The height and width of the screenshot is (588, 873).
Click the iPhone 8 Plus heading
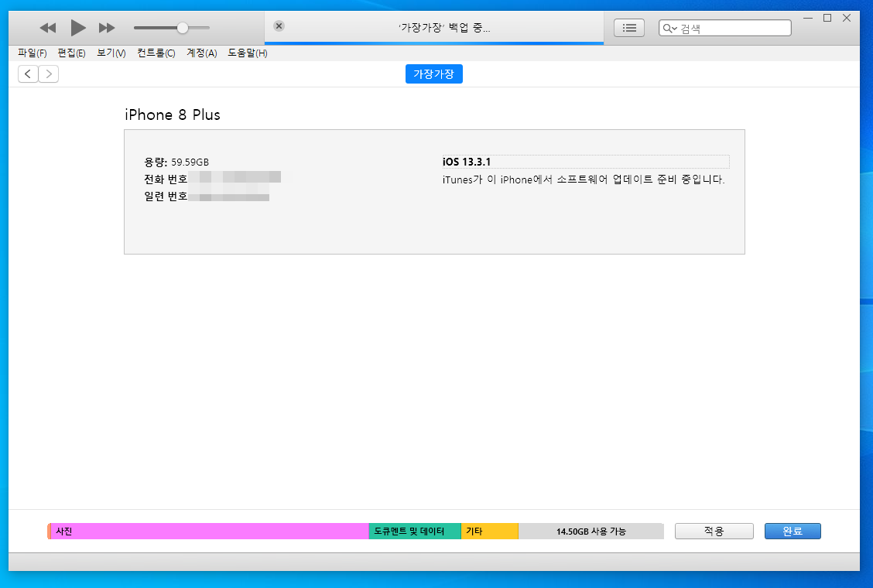(x=173, y=115)
